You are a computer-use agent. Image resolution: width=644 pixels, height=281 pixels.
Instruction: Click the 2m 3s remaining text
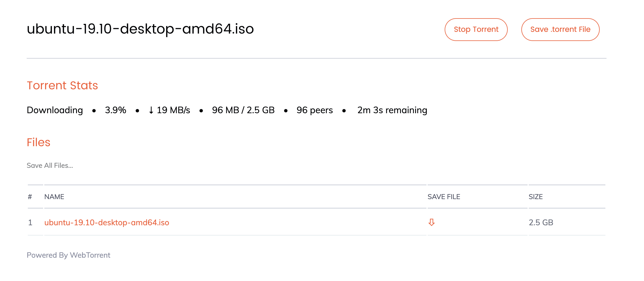[x=392, y=110]
